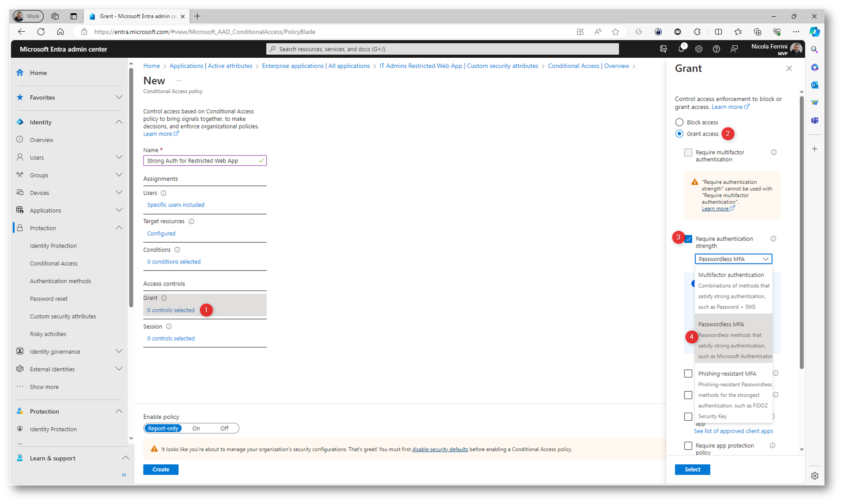Show info icon next to Target resources

coord(191,221)
